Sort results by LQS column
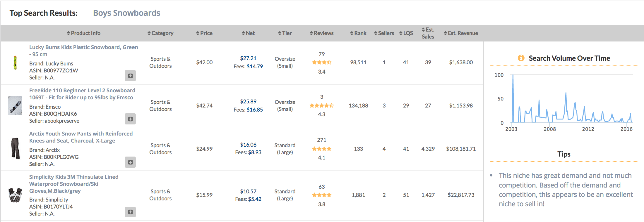The width and height of the screenshot is (644, 222). tap(406, 33)
